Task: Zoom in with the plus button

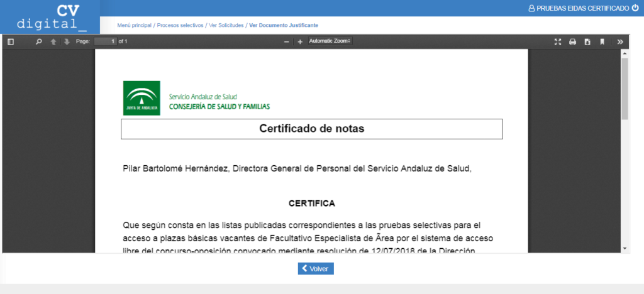Action: 300,41
